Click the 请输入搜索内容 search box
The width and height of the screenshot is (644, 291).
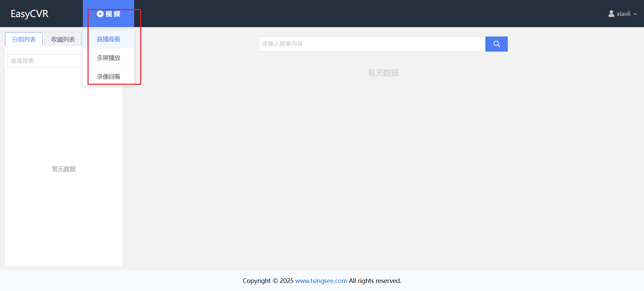pos(372,44)
